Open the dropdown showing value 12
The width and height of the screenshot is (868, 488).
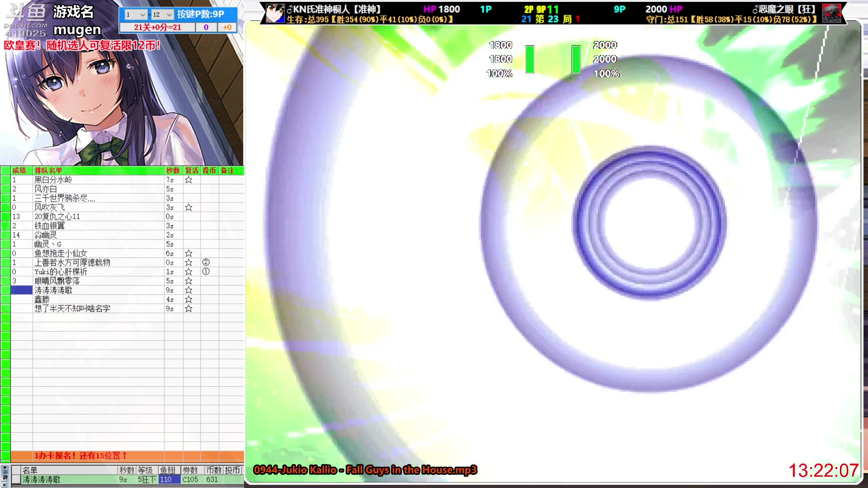[162, 14]
